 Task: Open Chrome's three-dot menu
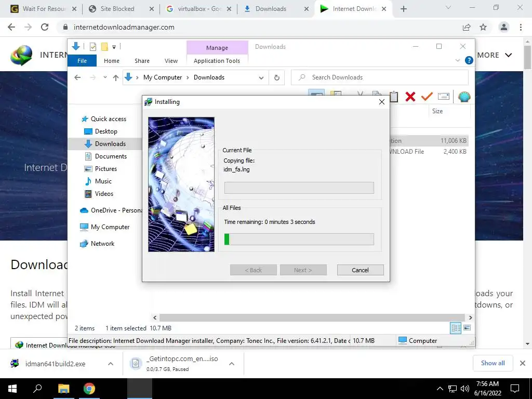(x=521, y=27)
